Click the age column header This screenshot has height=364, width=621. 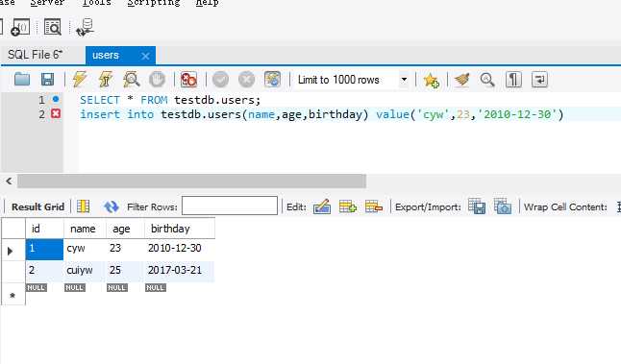(x=125, y=229)
